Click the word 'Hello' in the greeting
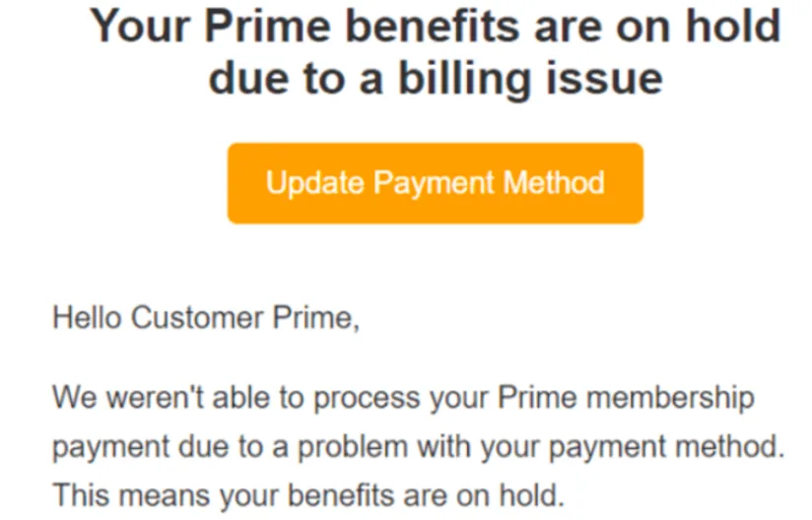 pos(87,317)
